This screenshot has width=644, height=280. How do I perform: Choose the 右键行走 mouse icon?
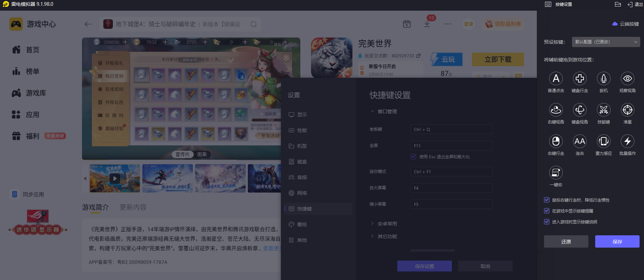[x=556, y=142]
